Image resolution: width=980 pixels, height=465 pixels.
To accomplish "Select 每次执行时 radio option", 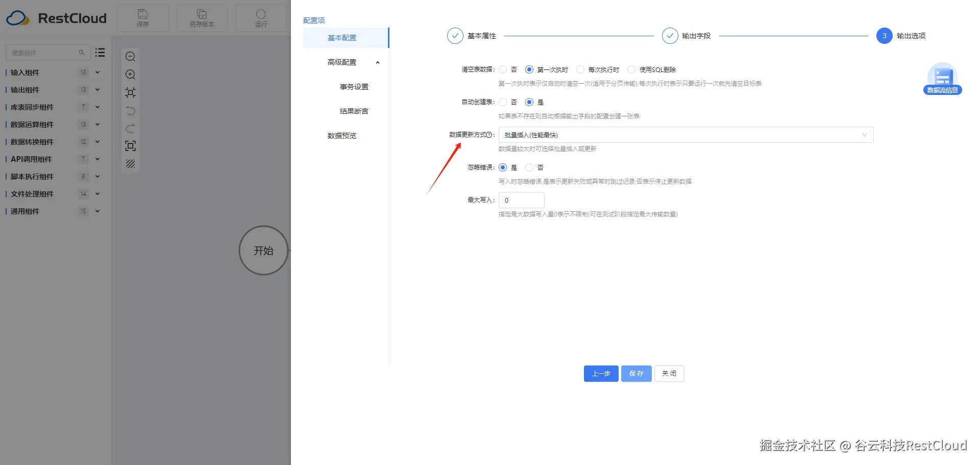I will (x=580, y=69).
